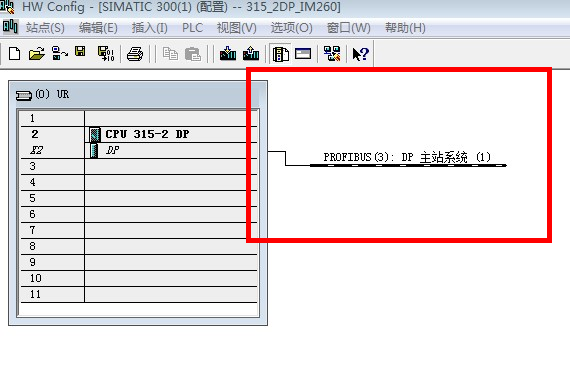Open the 帮助(H) menu
This screenshot has width=570, height=387.
click(405, 28)
